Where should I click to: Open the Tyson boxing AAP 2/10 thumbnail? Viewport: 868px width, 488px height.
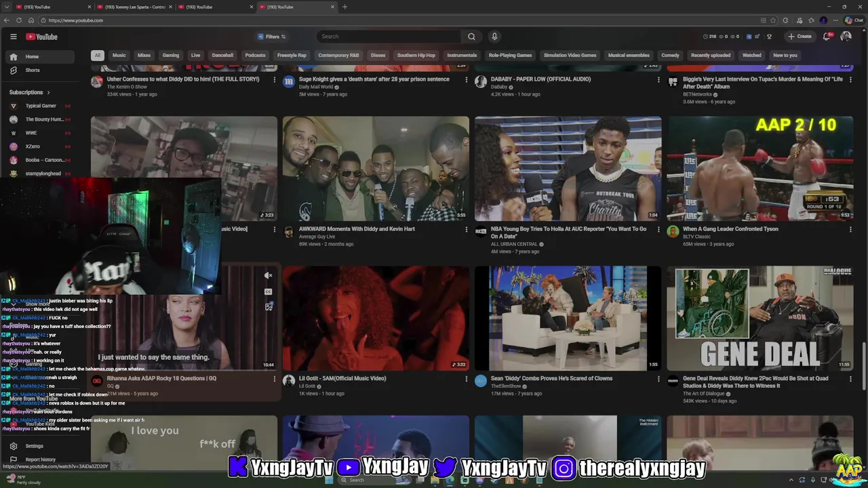[x=760, y=169]
